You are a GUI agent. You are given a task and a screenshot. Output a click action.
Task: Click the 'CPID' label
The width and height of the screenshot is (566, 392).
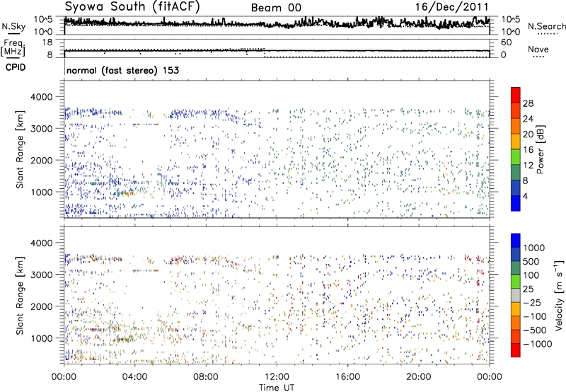pos(16,67)
